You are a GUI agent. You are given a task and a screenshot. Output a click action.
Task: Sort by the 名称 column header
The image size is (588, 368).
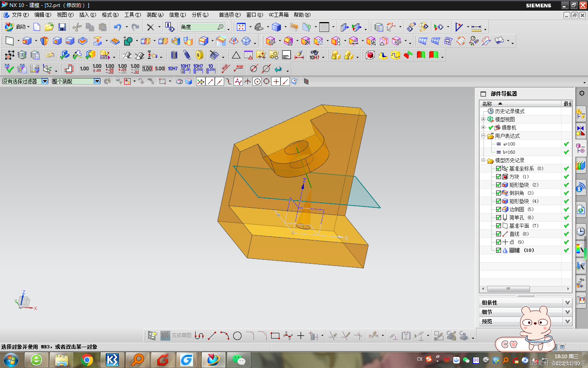[x=520, y=104]
